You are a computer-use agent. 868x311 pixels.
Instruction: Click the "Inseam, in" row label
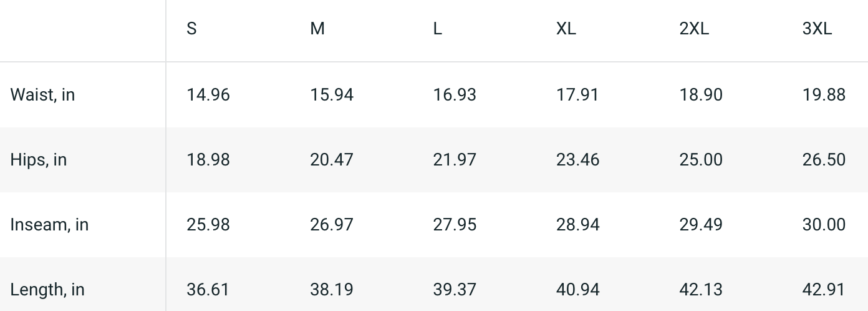pyautogui.click(x=49, y=224)
